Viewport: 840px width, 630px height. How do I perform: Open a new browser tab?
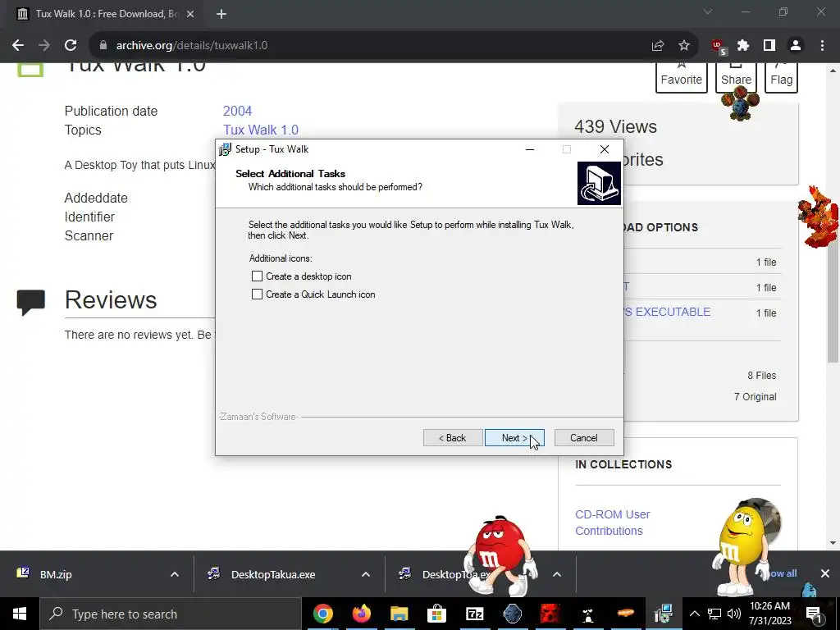coord(221,14)
